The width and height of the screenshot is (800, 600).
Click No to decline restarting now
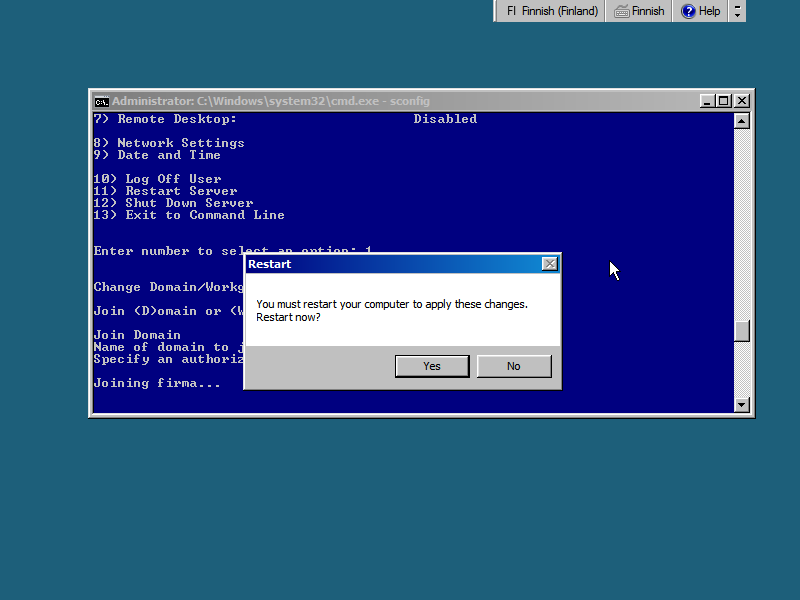coord(513,366)
